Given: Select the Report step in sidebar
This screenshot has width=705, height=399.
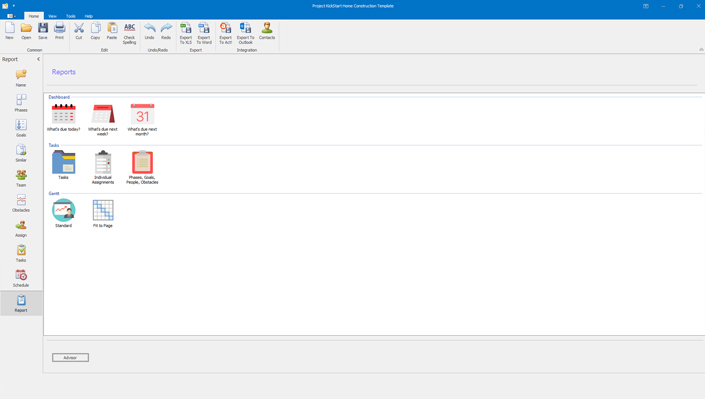Looking at the screenshot, I should pos(21,304).
